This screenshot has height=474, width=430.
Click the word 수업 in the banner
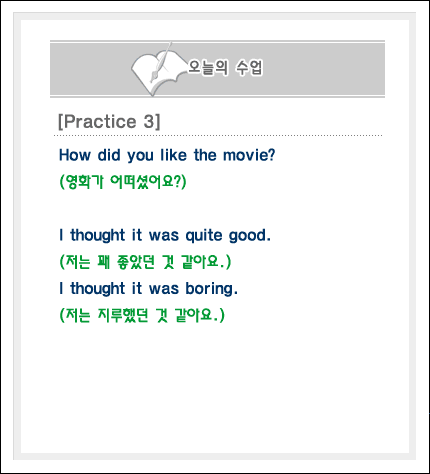tap(249, 68)
